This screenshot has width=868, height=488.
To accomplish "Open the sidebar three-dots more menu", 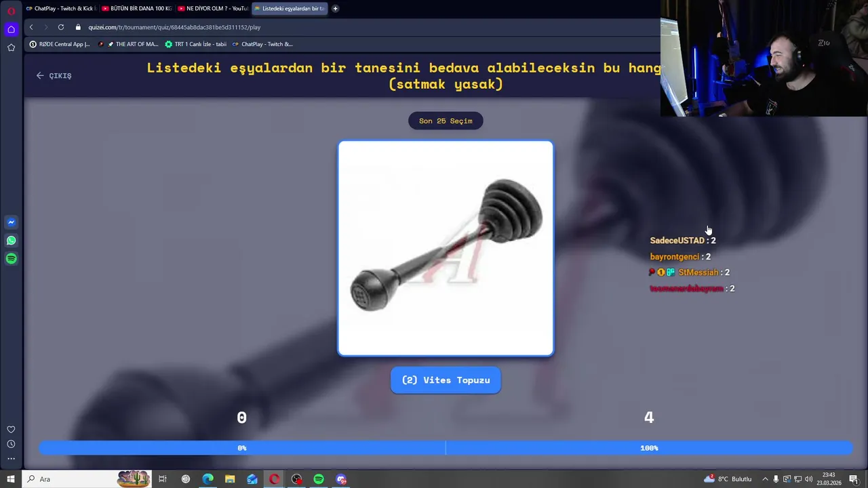I will (11, 459).
